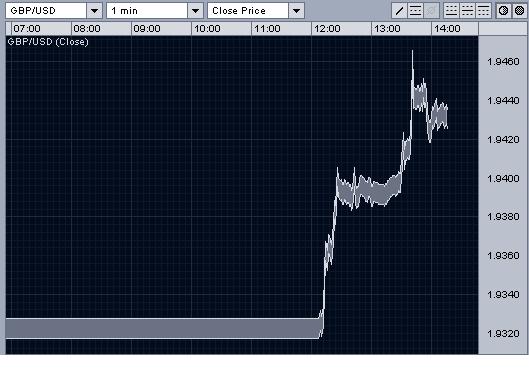This screenshot has width=529, height=384.
Task: Select the tool with solid outer lines and dashed middle
Action: point(415,10)
